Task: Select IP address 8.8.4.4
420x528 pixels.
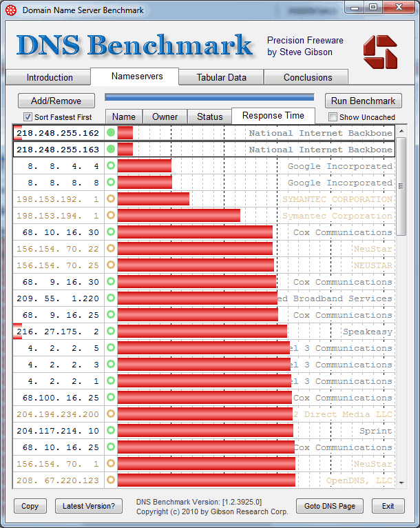Action: click(63, 166)
